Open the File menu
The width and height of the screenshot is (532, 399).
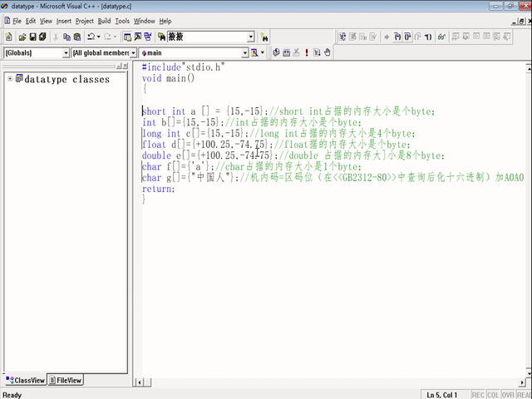pyautogui.click(x=17, y=21)
